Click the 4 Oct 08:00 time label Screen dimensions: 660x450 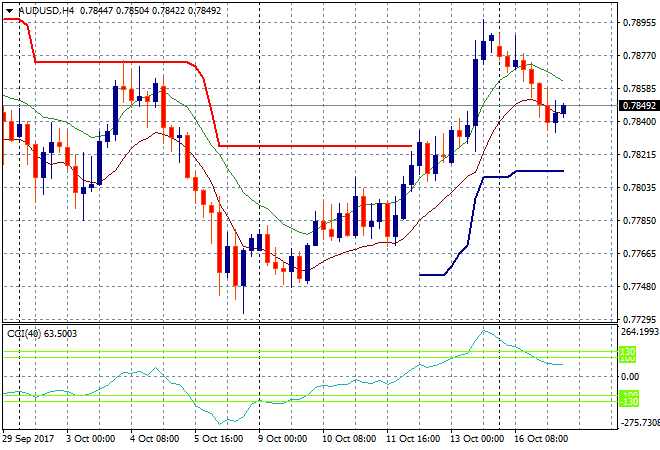(154, 439)
